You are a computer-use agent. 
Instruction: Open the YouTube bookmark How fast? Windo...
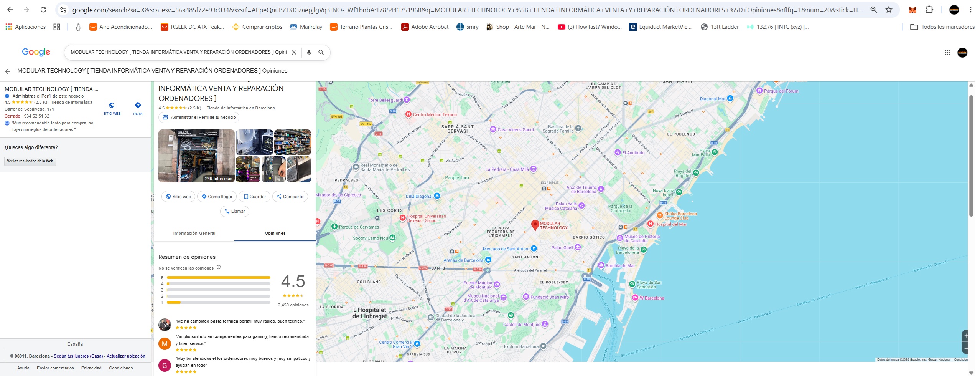[x=590, y=27]
